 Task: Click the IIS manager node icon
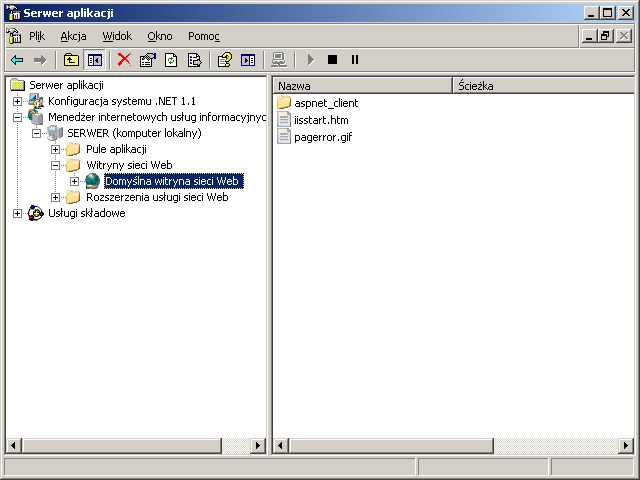click(36, 117)
